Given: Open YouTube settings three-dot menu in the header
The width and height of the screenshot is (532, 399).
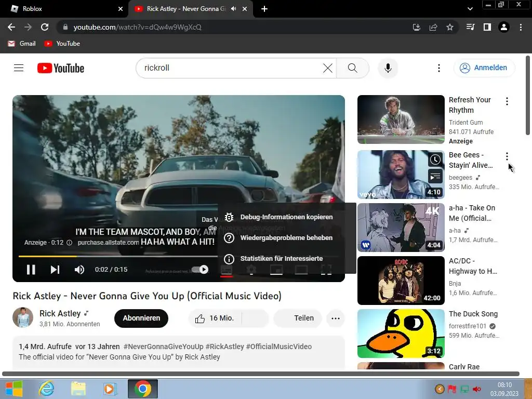Looking at the screenshot, I should [x=438, y=68].
